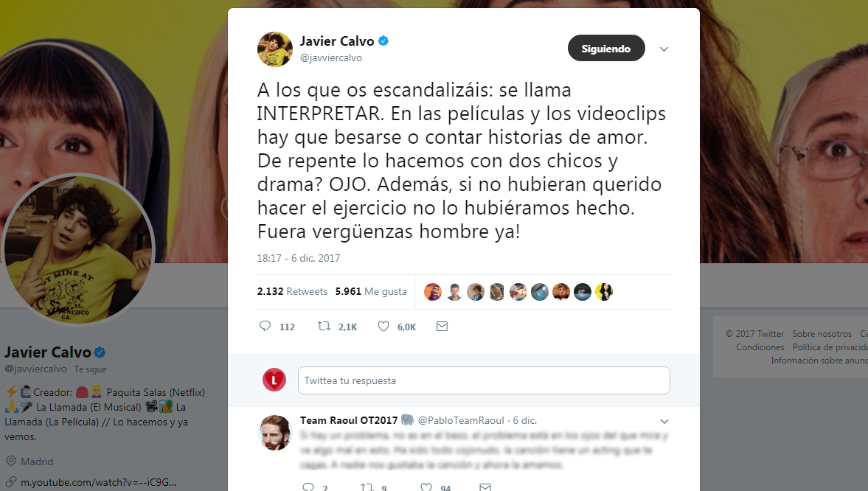Click Javier Calvo's tweet author avatar
This screenshot has height=491, width=868.
click(x=274, y=49)
